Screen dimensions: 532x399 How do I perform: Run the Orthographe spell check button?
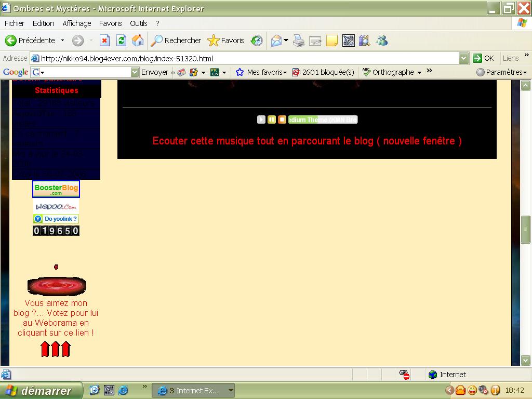click(388, 72)
